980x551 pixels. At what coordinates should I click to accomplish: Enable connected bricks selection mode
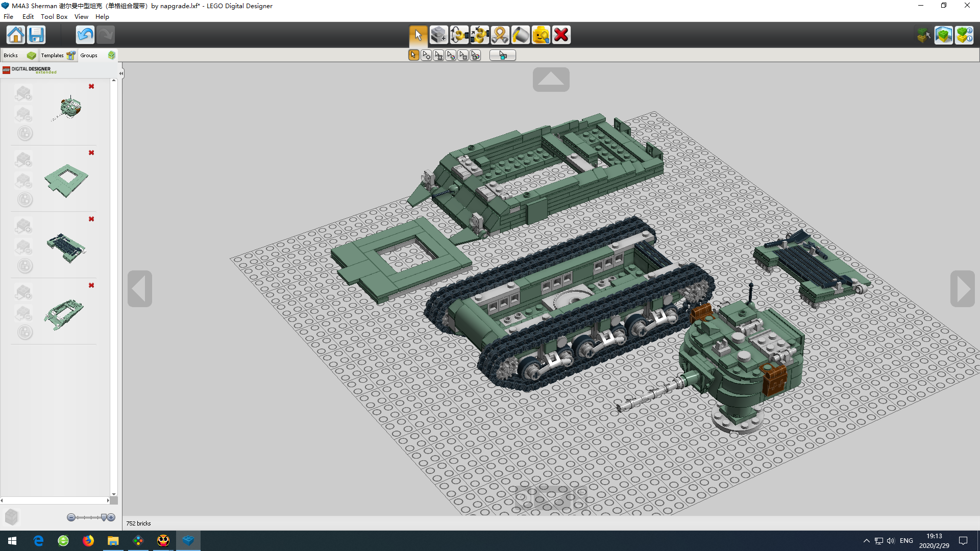438,55
